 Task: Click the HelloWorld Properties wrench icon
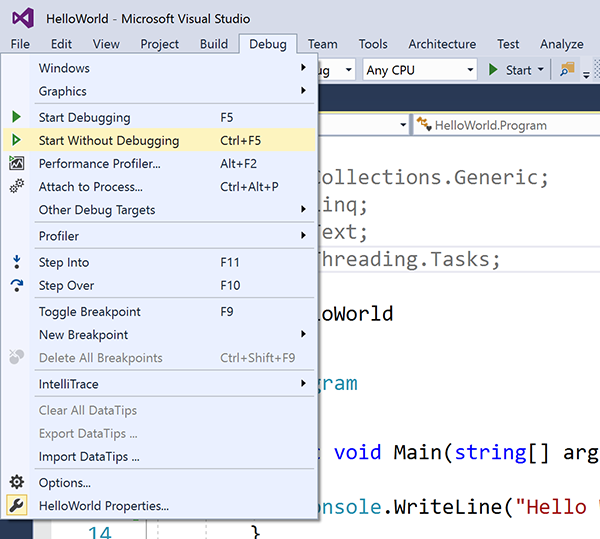coord(16,505)
